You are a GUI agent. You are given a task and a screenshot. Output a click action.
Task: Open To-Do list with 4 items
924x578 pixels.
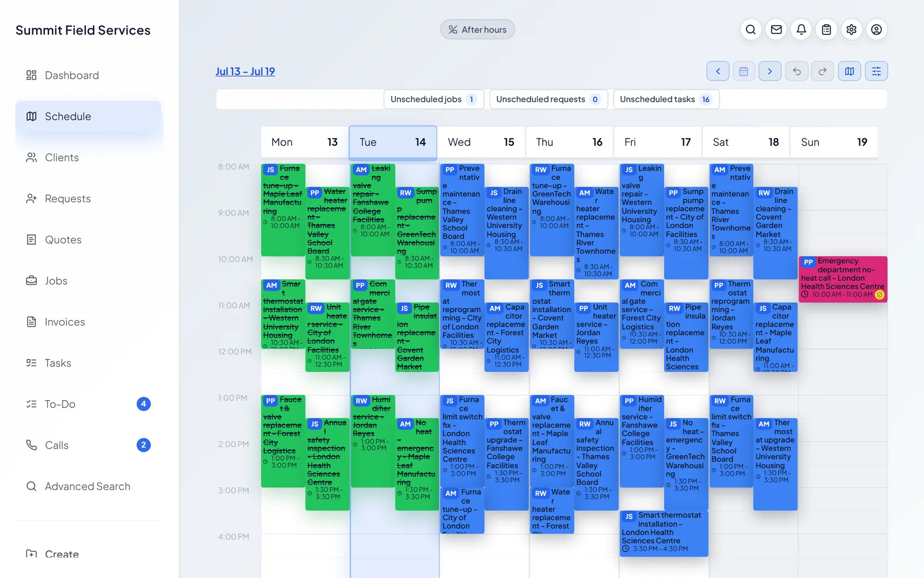click(88, 403)
